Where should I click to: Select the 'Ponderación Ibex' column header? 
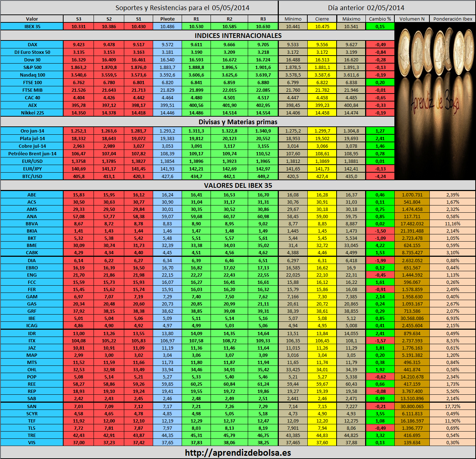coord(453,19)
